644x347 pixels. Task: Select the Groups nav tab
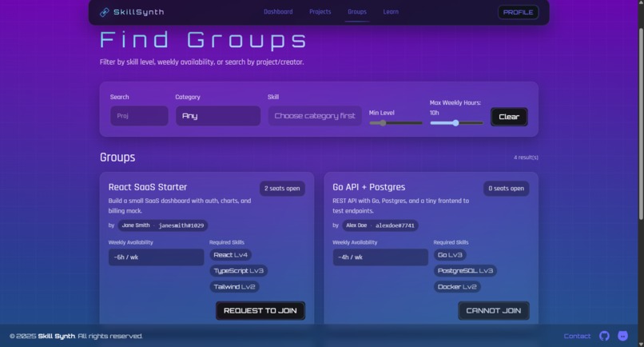click(357, 12)
